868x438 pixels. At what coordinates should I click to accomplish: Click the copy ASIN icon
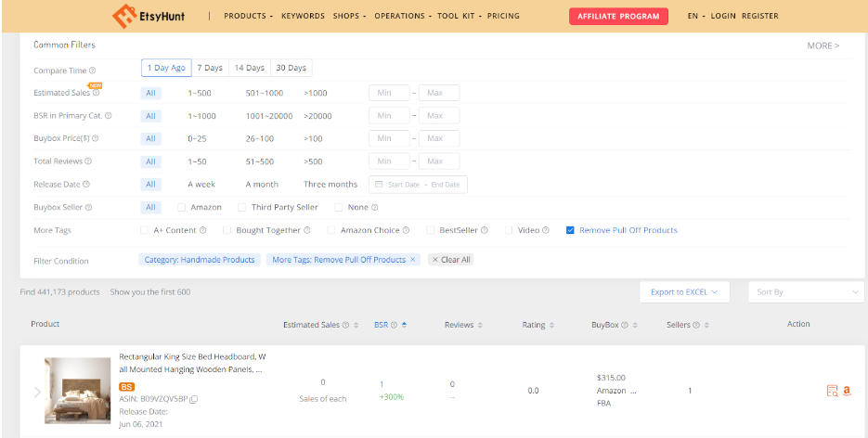pyautogui.click(x=194, y=399)
